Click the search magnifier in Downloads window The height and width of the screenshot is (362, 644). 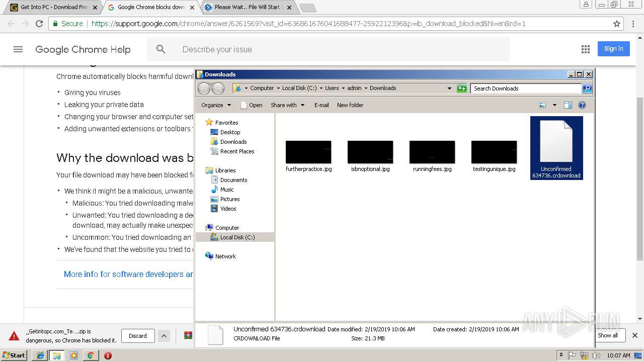[587, 88]
